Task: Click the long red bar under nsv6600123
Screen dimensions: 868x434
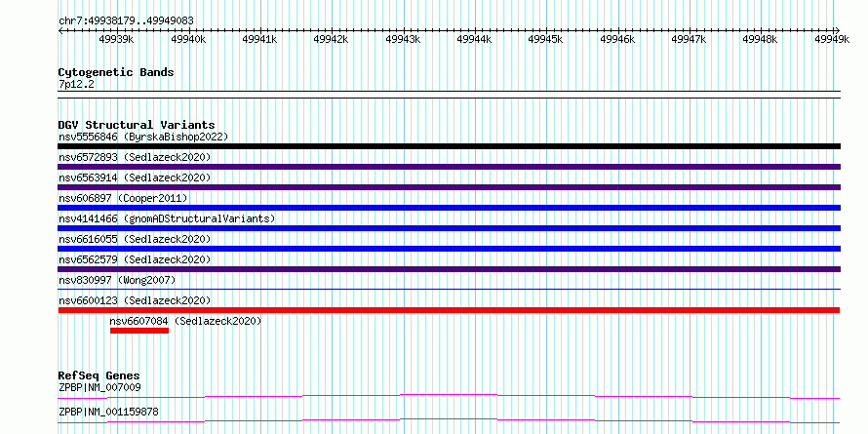Action: point(449,310)
